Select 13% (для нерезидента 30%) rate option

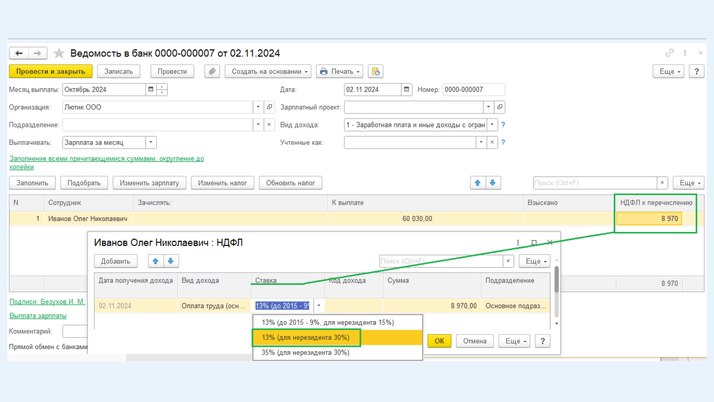305,338
